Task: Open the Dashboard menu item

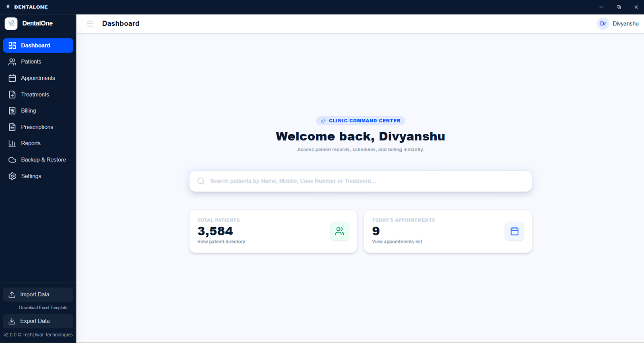Action: (x=38, y=45)
